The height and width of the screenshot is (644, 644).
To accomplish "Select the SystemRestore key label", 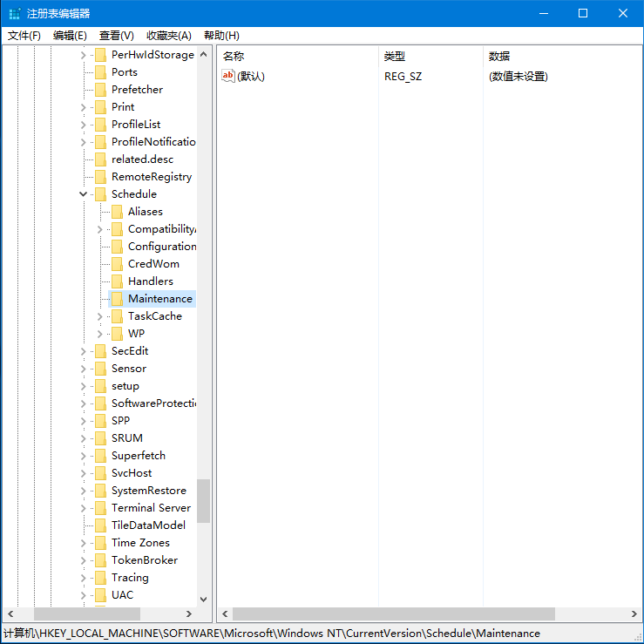I will coord(149,491).
